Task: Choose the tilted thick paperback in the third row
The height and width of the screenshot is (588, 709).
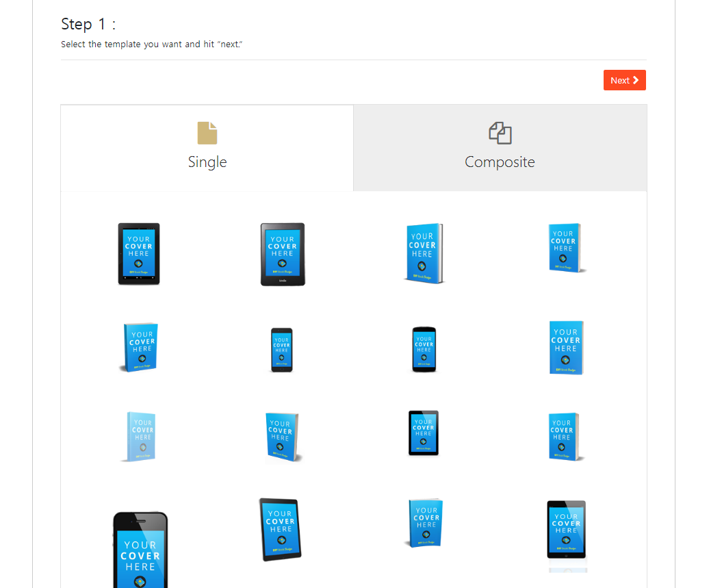Action: pos(283,437)
